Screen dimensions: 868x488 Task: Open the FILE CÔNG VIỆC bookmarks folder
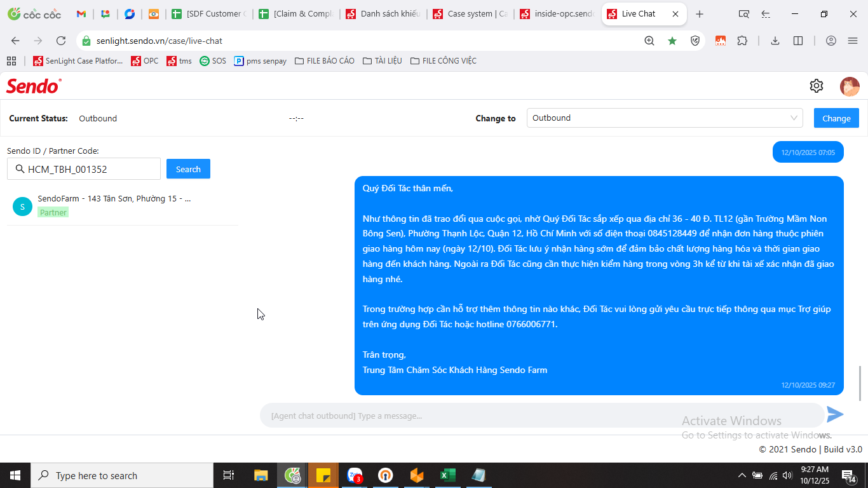pyautogui.click(x=444, y=61)
